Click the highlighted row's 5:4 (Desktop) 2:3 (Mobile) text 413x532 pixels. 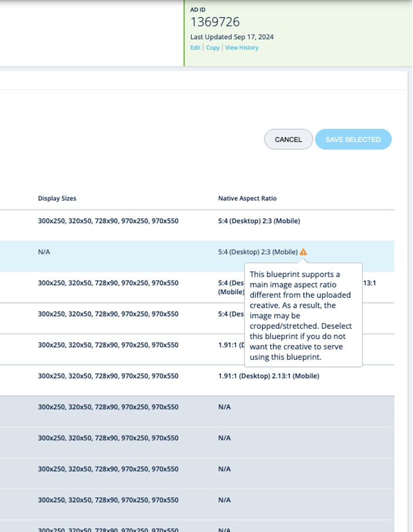[x=258, y=252]
